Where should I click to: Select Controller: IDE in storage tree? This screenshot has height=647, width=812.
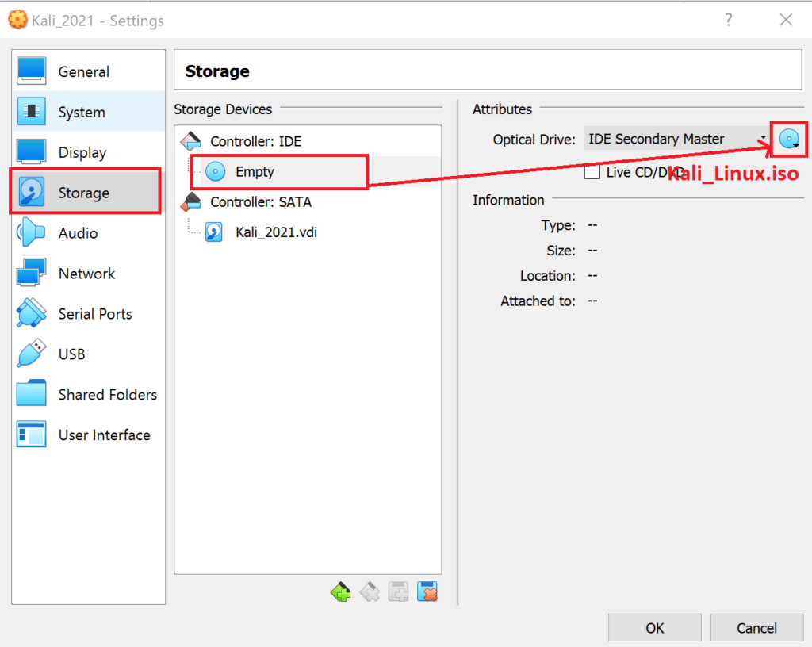(x=308, y=141)
